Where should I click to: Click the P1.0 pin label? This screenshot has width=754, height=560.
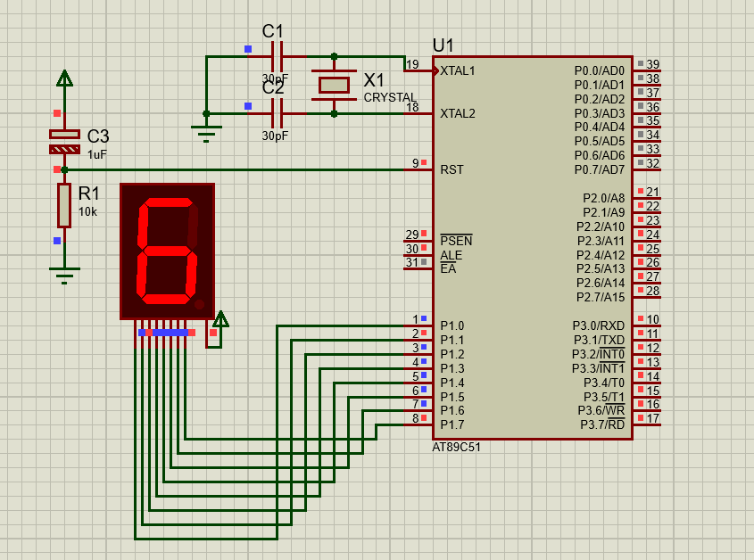point(452,325)
